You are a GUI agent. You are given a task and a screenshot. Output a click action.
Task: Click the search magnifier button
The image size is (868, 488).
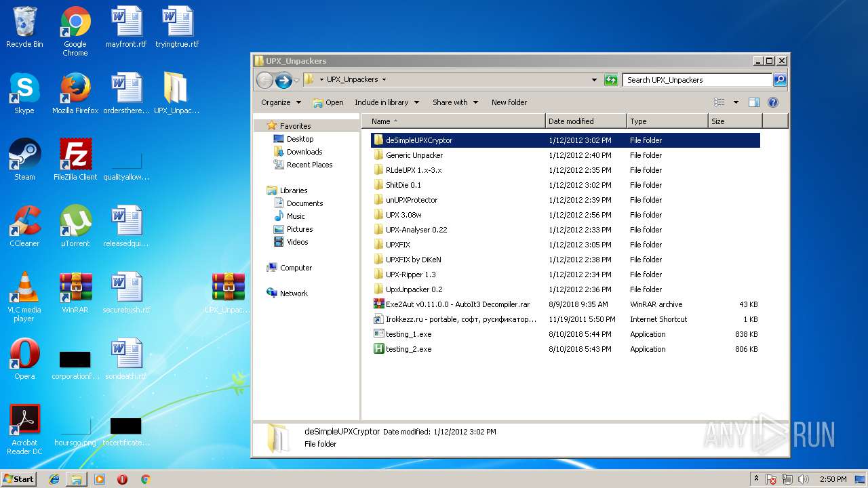coord(780,80)
